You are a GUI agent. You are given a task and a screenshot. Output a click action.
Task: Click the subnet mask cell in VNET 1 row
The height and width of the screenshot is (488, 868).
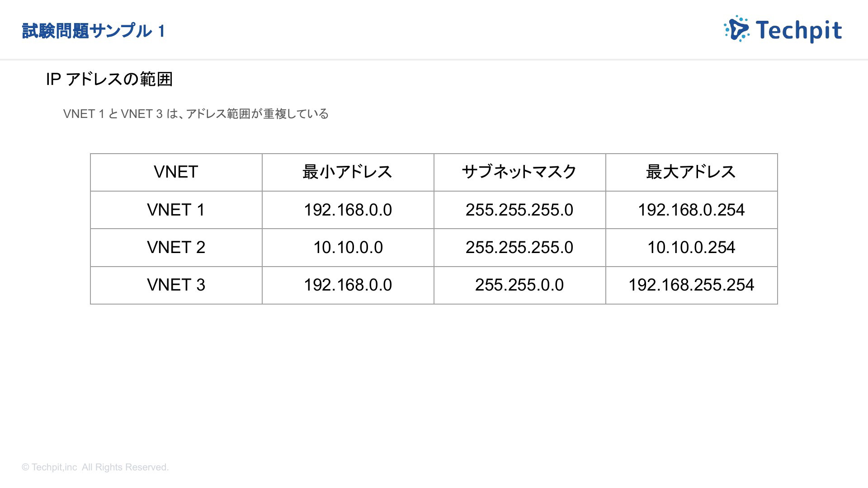[519, 210]
